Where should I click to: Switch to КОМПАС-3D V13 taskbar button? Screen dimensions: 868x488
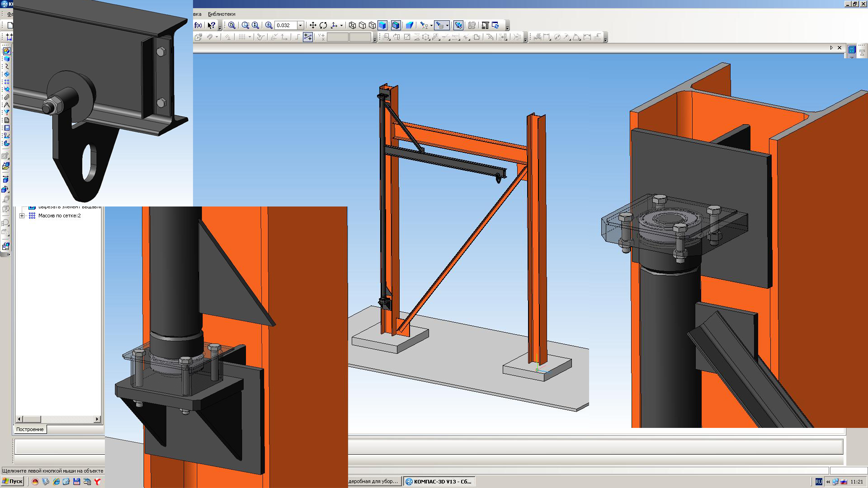[x=439, y=482]
